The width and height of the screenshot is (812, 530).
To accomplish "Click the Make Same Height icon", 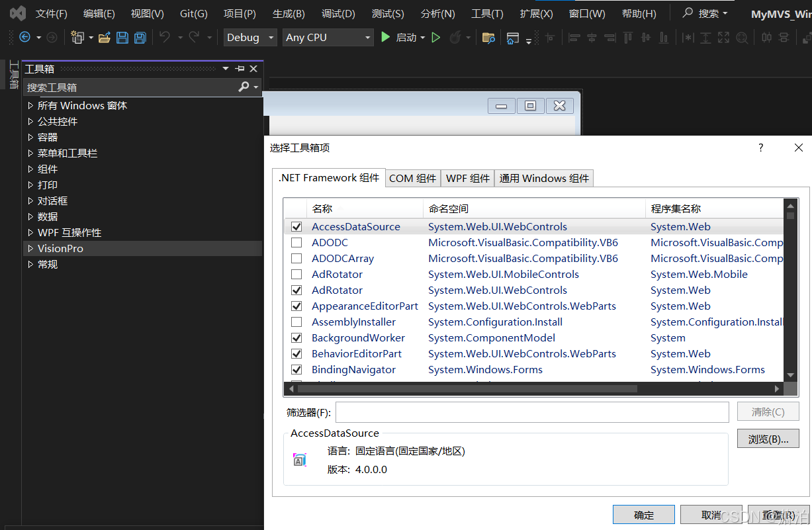I will pyautogui.click(x=706, y=38).
